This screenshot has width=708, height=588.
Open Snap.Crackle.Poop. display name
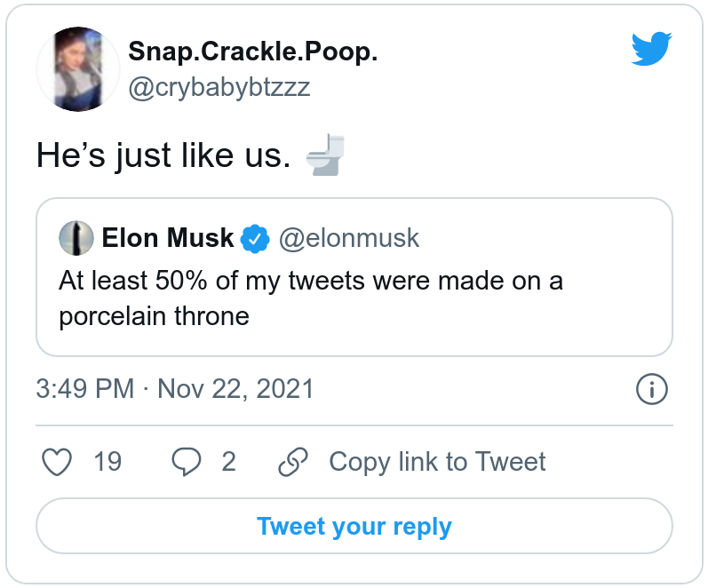[x=253, y=52]
